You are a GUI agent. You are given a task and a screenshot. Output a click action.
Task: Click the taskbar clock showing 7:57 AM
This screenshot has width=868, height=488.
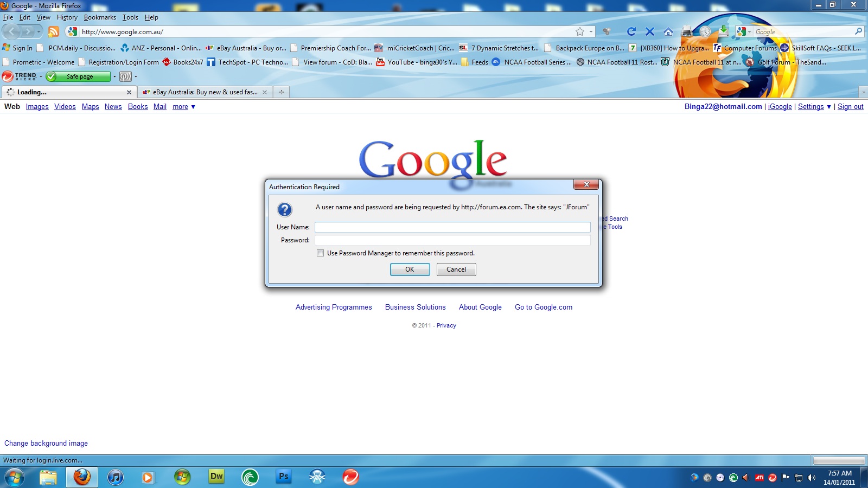coord(839,478)
